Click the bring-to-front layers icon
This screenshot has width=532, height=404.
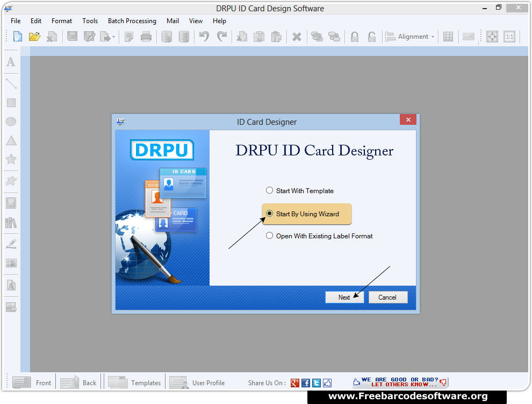pyautogui.click(x=317, y=37)
